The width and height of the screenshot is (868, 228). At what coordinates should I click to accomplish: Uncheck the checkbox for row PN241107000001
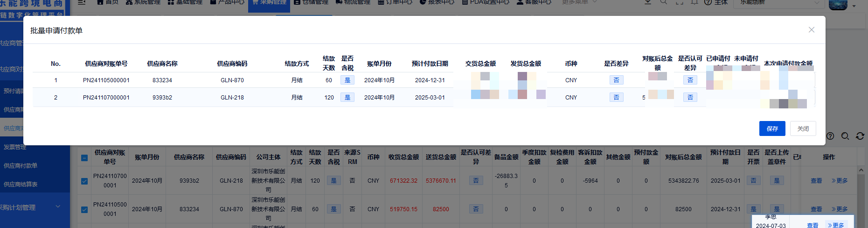(84, 181)
